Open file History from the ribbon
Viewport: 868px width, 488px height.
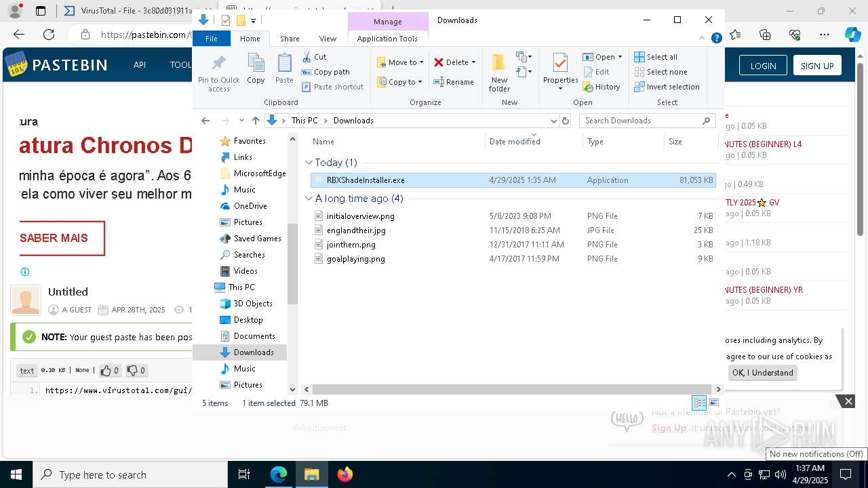coord(601,87)
